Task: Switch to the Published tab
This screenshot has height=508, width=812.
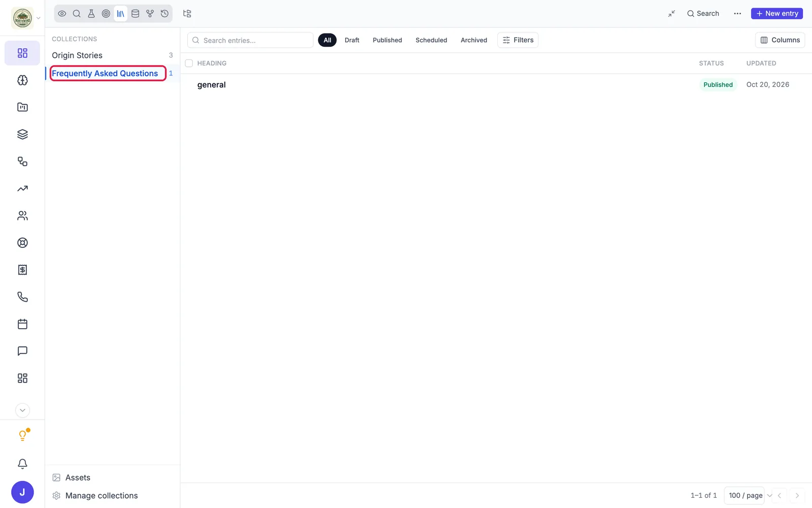Action: click(x=387, y=40)
